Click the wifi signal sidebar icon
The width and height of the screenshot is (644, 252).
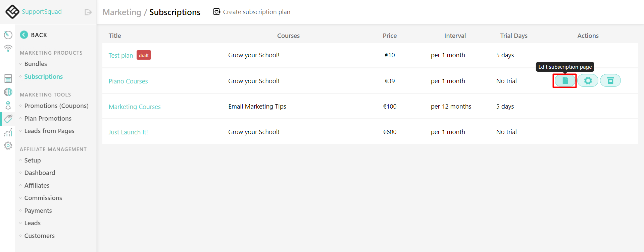click(8, 49)
